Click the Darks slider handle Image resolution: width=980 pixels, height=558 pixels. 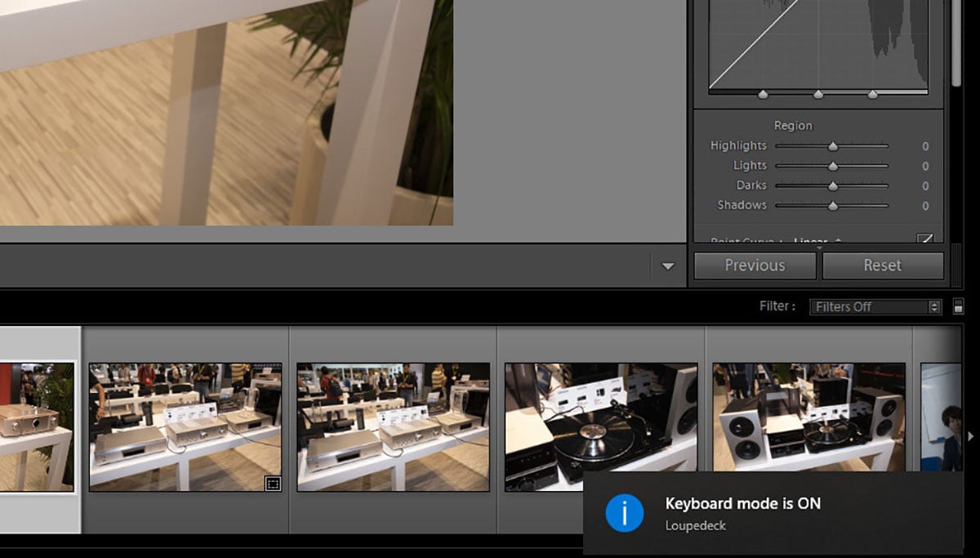pyautogui.click(x=833, y=186)
